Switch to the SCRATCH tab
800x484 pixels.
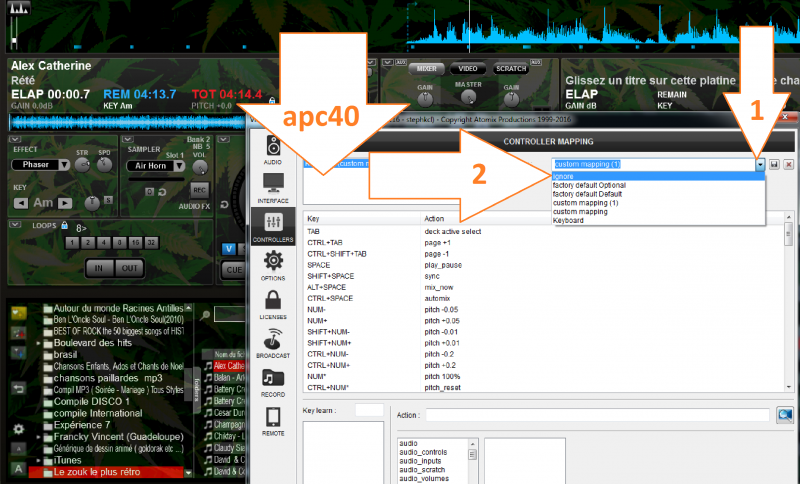coord(511,68)
